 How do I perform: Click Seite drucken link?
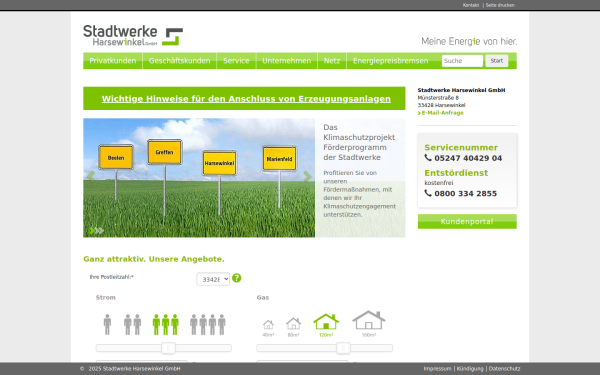point(500,5)
